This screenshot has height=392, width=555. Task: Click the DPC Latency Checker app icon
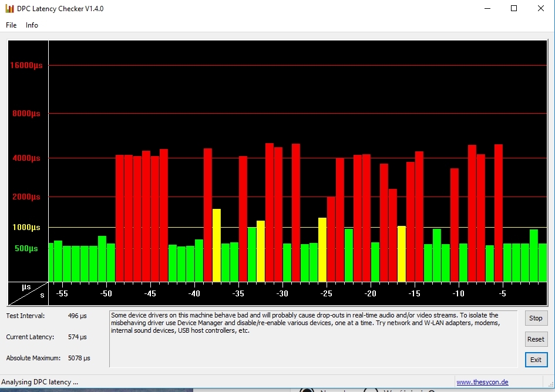pyautogui.click(x=9, y=8)
